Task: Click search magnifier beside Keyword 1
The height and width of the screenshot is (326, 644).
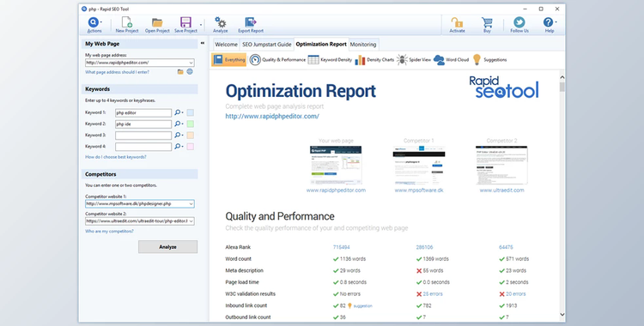Action: [x=178, y=112]
